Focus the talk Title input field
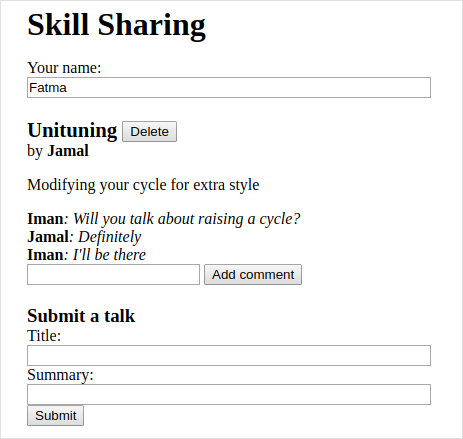The width and height of the screenshot is (463, 439). click(229, 355)
